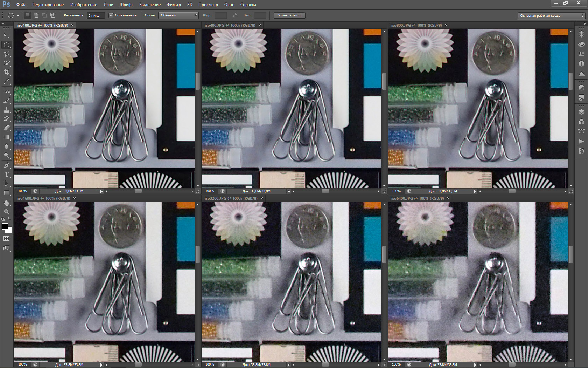Open the Styles fx panel icon
Screen dimensions: 588x368
581,97
